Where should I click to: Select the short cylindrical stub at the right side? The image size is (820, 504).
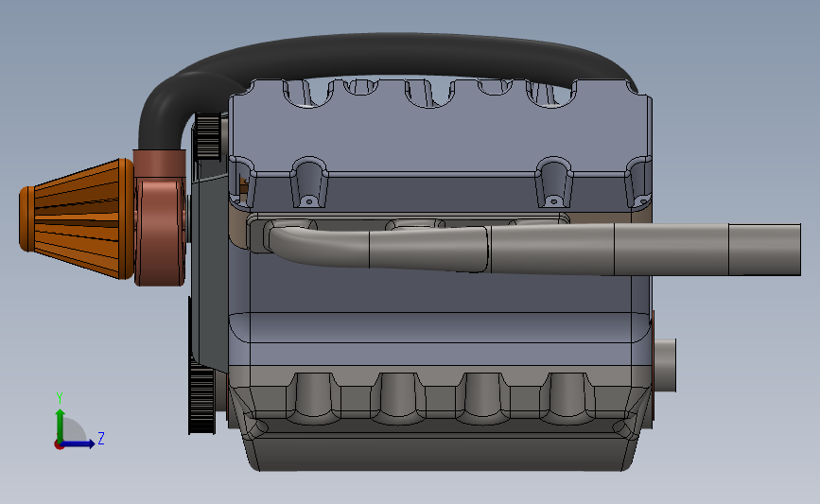(x=665, y=365)
